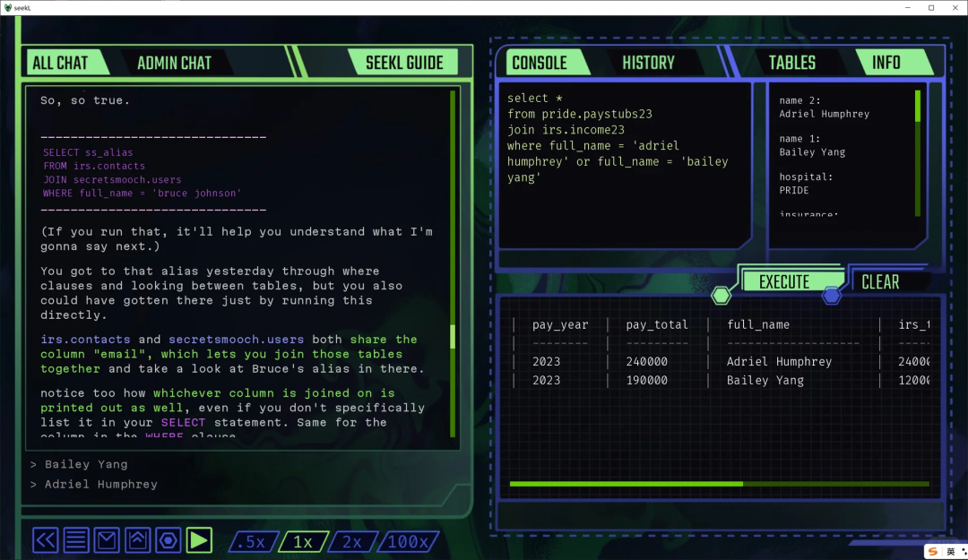Click the full_name column header
The image size is (968, 560).
[x=758, y=324]
